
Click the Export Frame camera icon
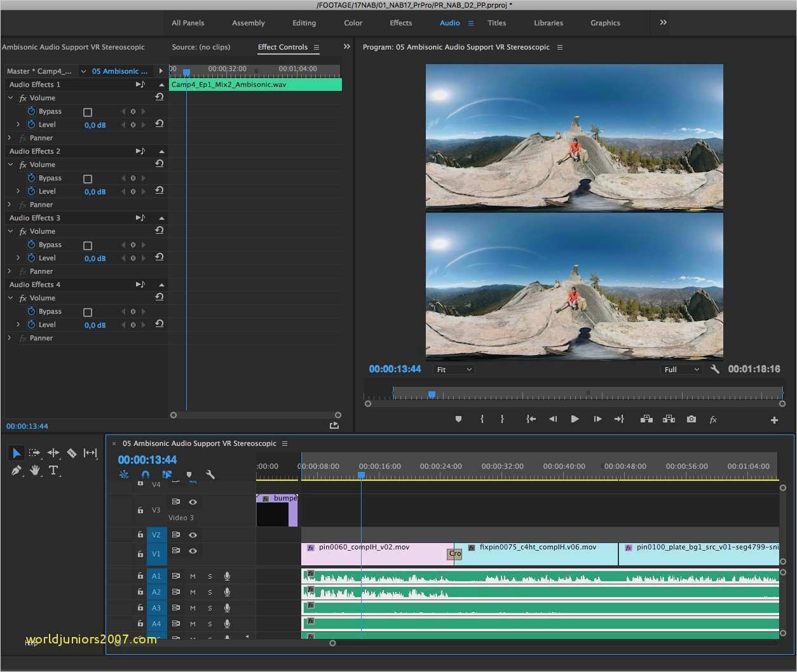pos(691,419)
